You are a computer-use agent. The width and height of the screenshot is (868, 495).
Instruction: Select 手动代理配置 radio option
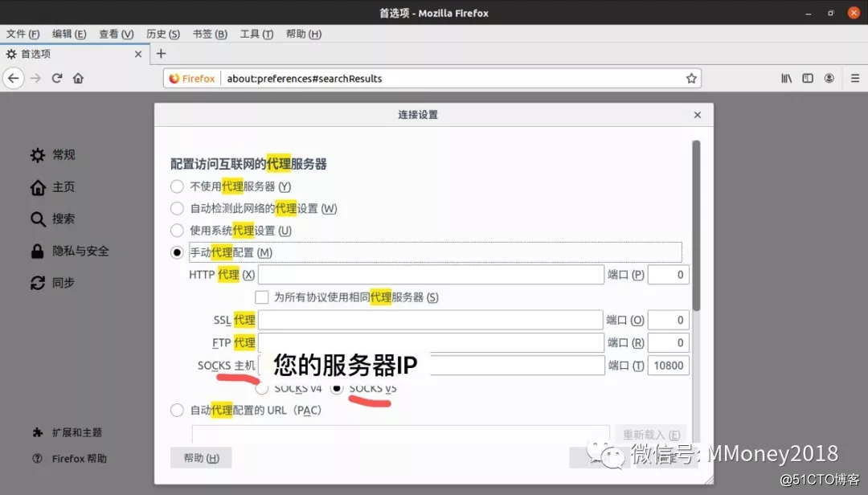click(x=177, y=252)
